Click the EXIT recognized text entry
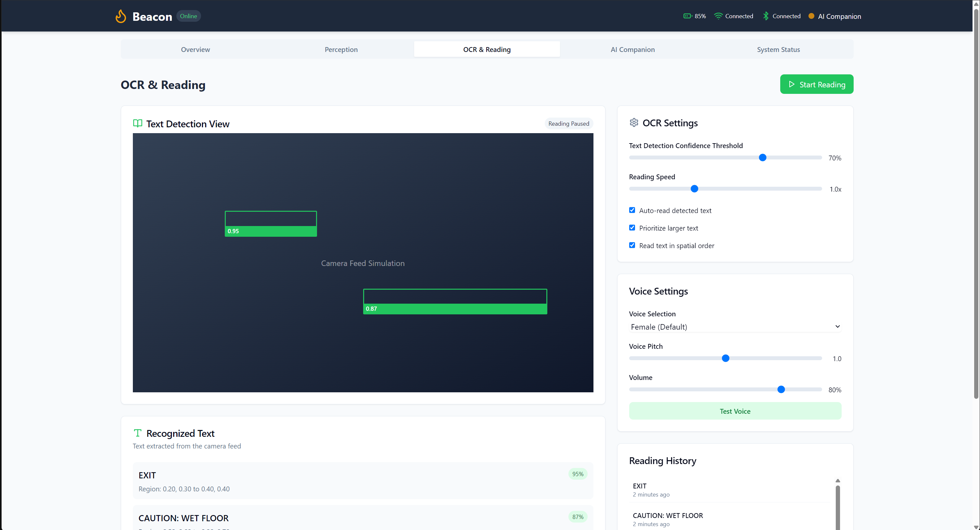The image size is (980, 530). tap(363, 481)
